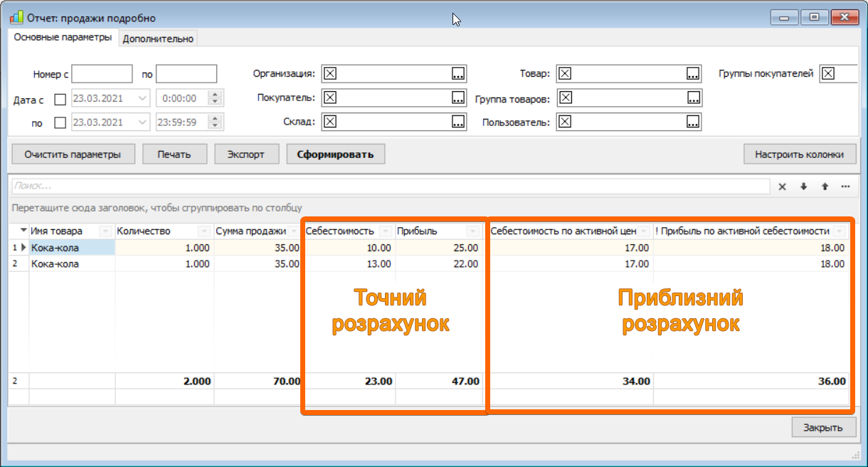
Task: Click the 22.00 profit cell
Action: click(438, 263)
